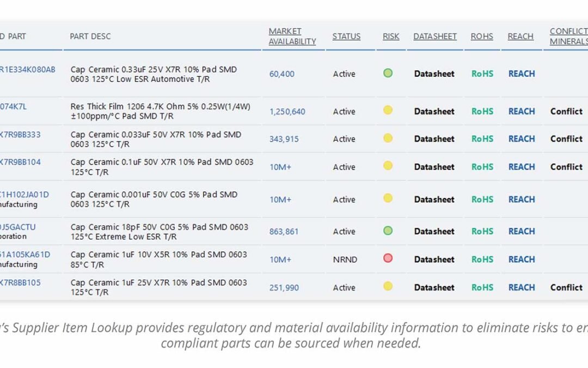Open REACH link for 1uF 25V capacitor

click(522, 287)
